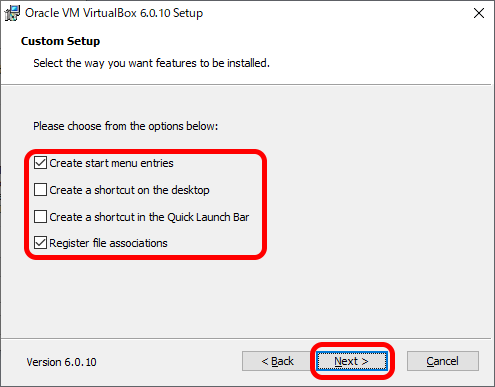The height and width of the screenshot is (387, 495).
Task: Uncheck the Create start menu entries checkbox
Action: tap(40, 163)
